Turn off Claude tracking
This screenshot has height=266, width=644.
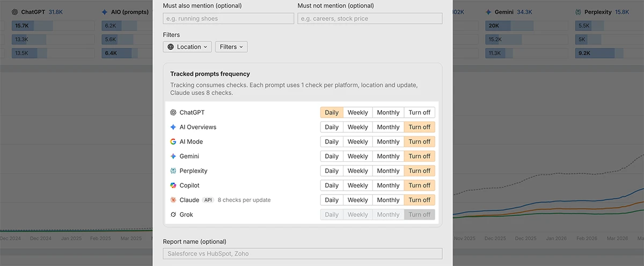419,200
